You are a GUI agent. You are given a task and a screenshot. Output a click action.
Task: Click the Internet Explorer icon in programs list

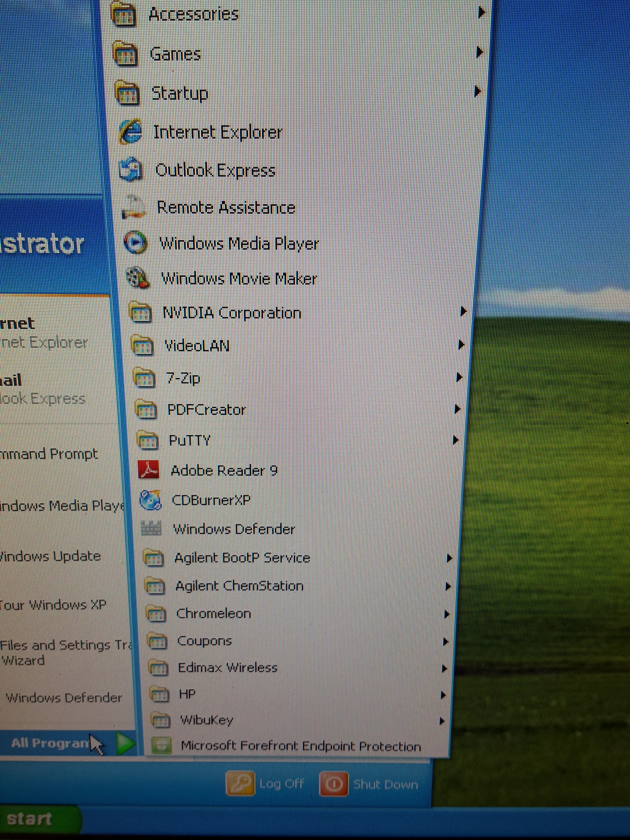(130, 131)
